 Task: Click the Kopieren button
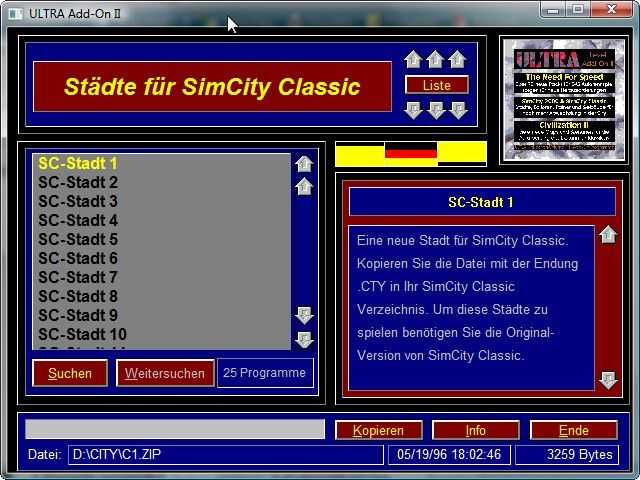tap(378, 430)
